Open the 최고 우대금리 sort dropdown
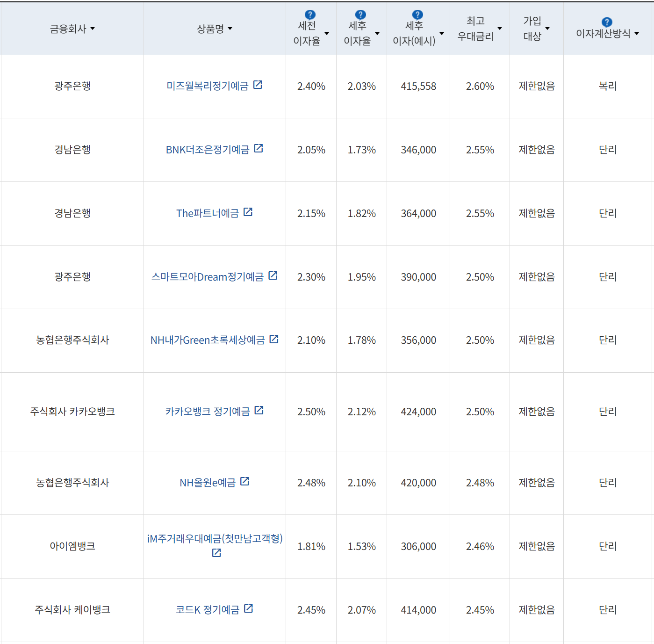 [x=500, y=29]
